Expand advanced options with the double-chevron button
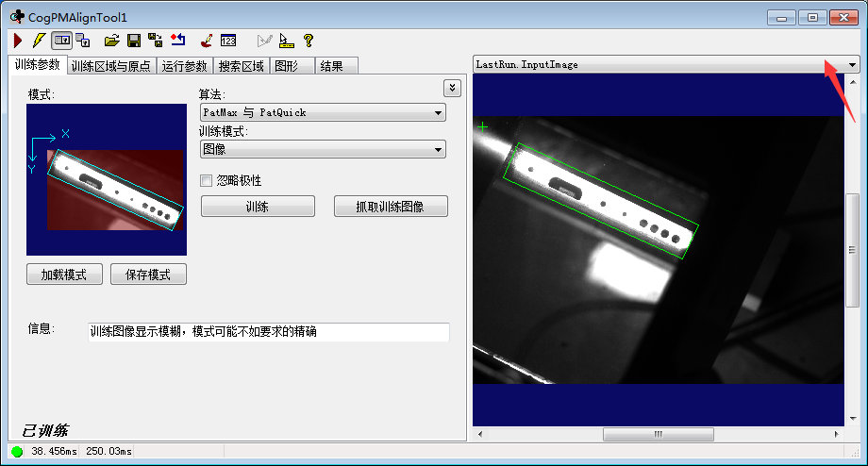This screenshot has height=466, width=868. (x=452, y=88)
